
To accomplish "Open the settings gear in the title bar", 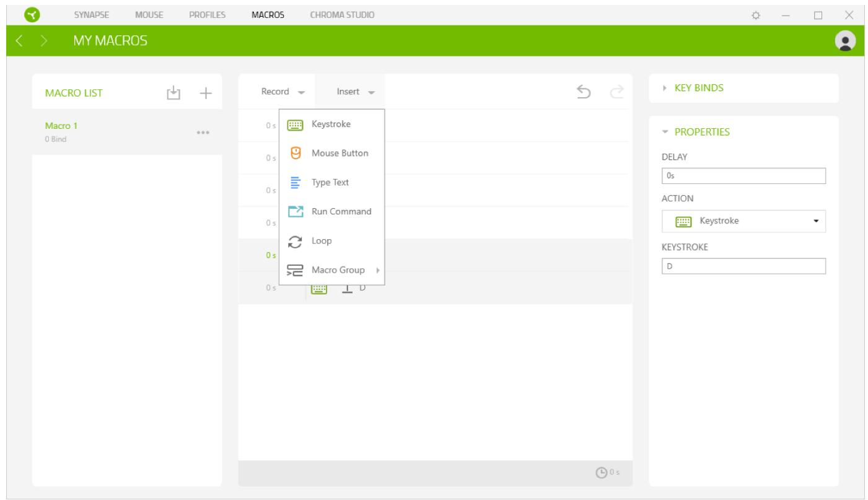I will click(x=756, y=14).
